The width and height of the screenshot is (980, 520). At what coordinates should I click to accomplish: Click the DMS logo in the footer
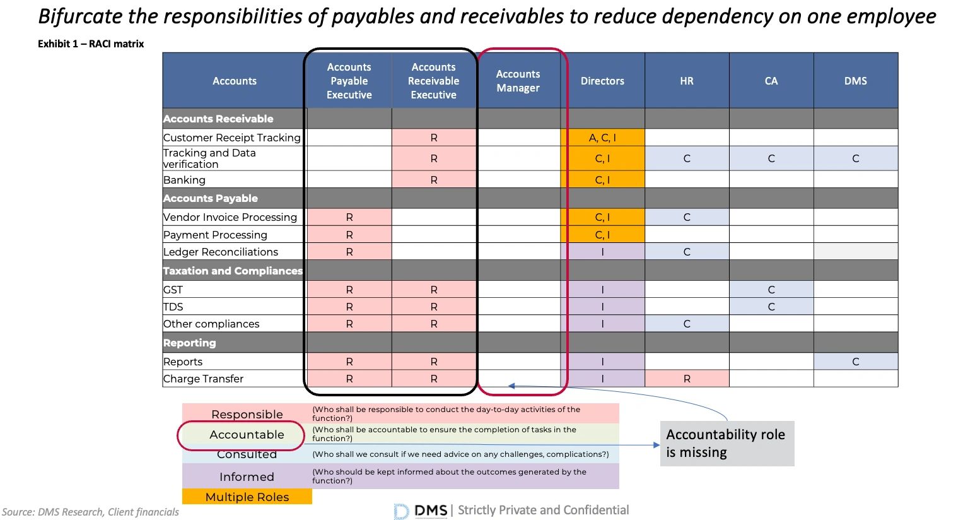coord(421,511)
